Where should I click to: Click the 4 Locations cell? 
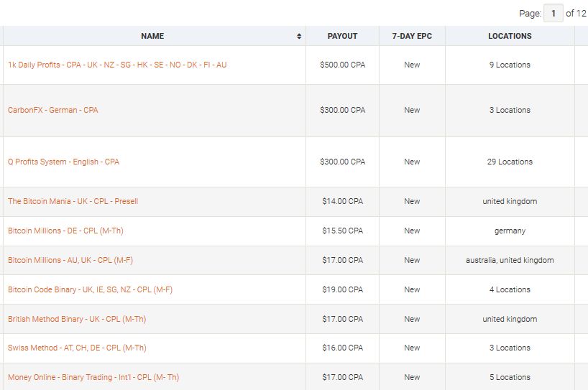[510, 289]
